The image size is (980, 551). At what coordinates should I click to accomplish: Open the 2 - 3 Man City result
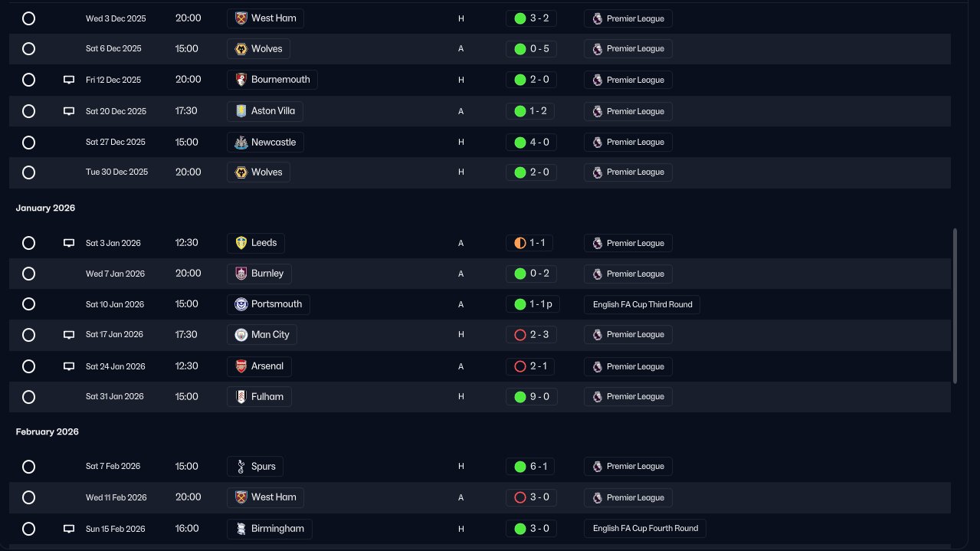(x=531, y=335)
